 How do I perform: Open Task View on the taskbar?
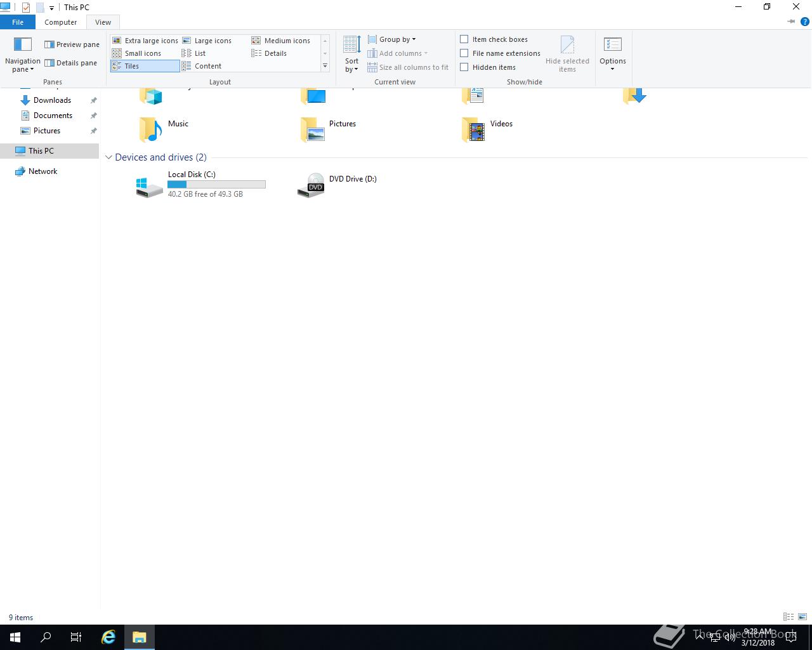pos(76,637)
